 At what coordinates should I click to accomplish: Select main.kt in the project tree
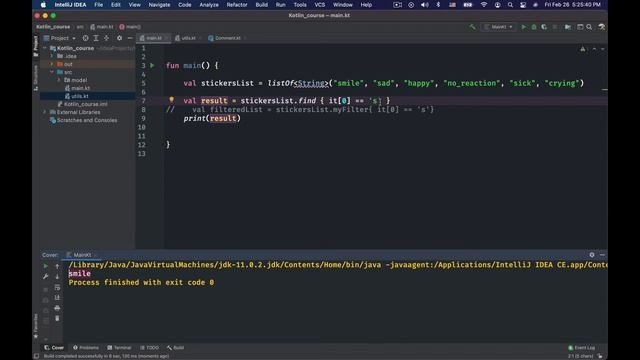click(78, 88)
